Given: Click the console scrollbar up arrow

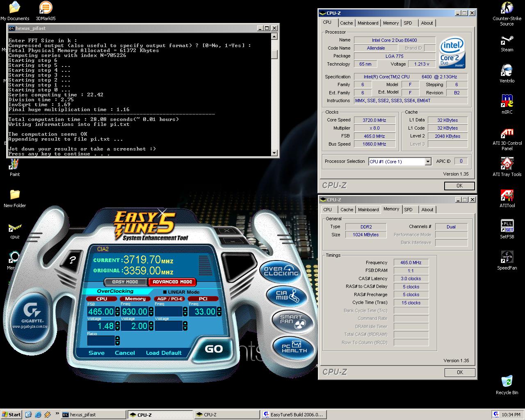Looking at the screenshot, I should tap(274, 37).
